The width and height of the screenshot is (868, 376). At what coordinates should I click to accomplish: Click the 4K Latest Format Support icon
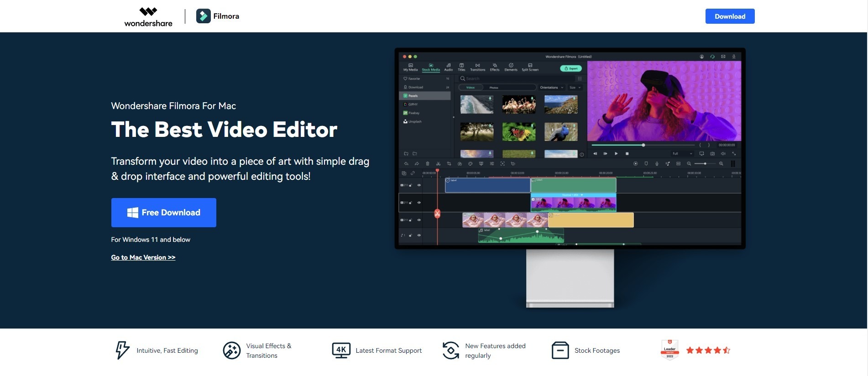pos(341,350)
